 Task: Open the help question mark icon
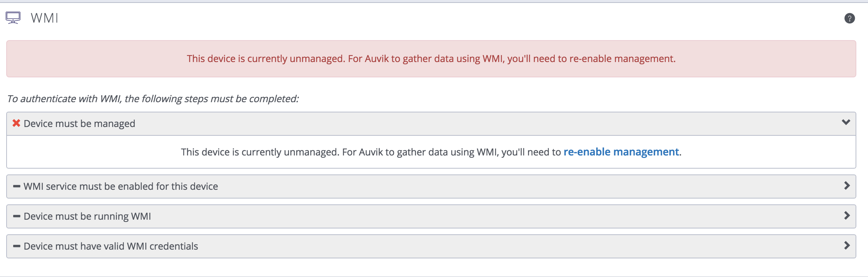pos(849,18)
